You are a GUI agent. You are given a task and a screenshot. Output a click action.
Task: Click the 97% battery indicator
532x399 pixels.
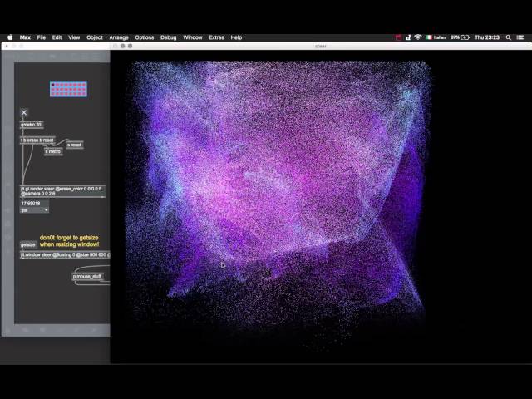(460, 37)
